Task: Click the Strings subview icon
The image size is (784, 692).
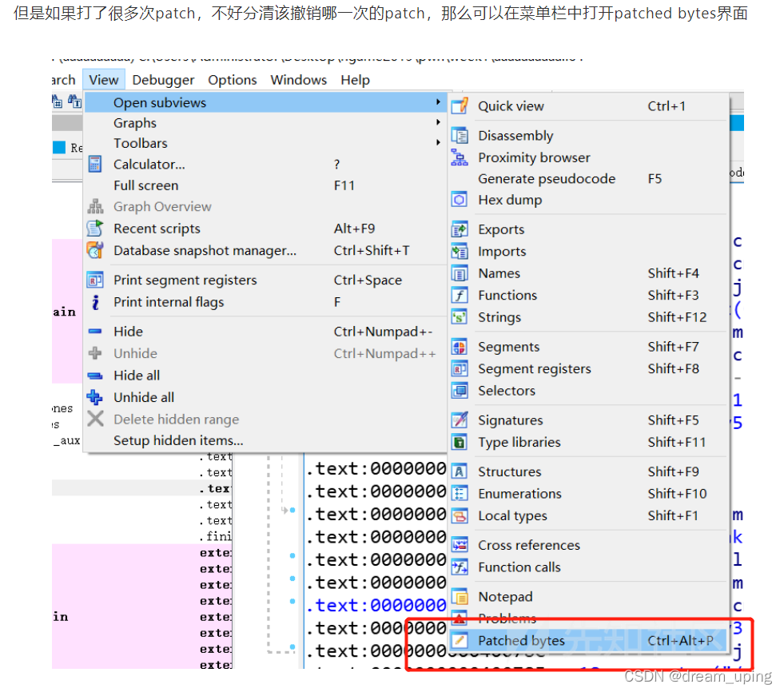Action: pos(460,317)
